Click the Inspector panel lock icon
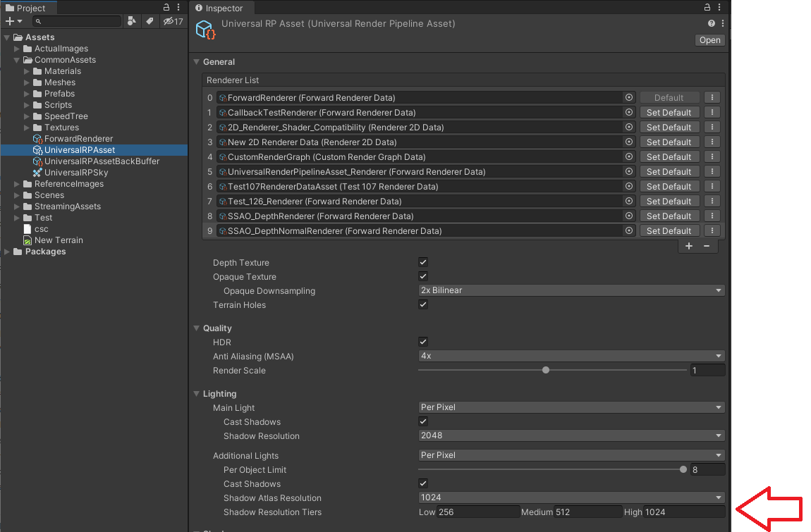This screenshot has height=532, width=811. pos(707,7)
